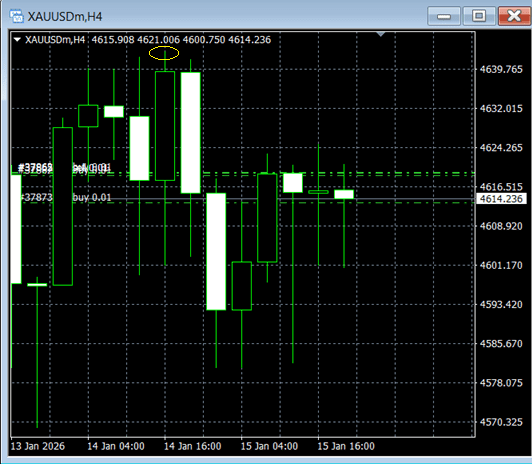Select the 4578.075 price scale label

[x=501, y=383]
